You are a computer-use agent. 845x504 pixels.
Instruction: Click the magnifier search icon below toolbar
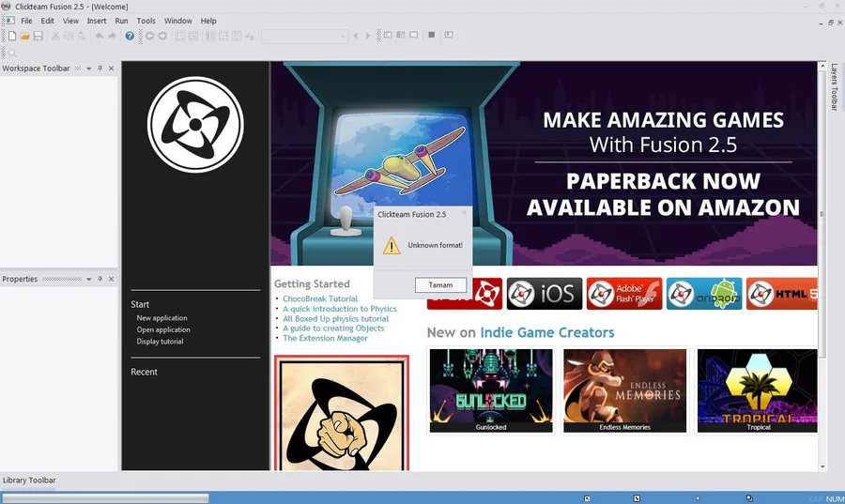point(12,53)
